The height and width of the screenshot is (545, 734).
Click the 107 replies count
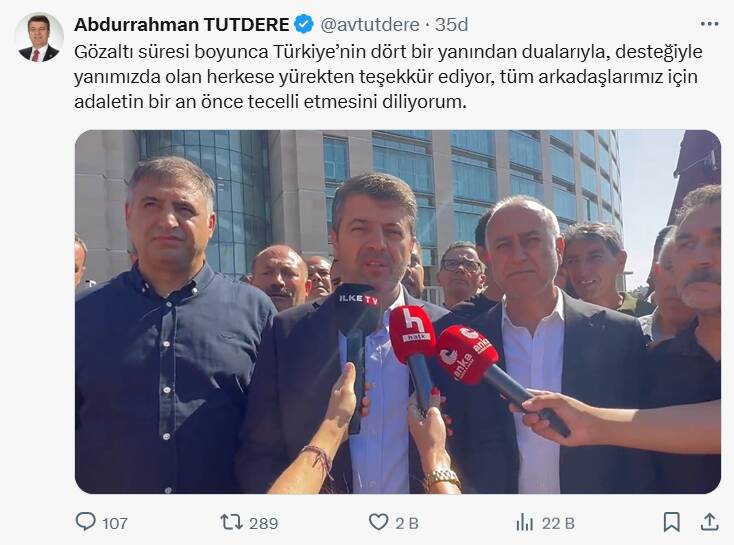click(x=115, y=523)
